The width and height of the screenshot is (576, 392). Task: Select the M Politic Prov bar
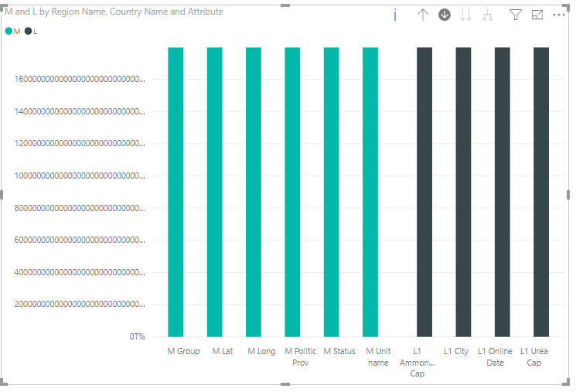pos(292,192)
